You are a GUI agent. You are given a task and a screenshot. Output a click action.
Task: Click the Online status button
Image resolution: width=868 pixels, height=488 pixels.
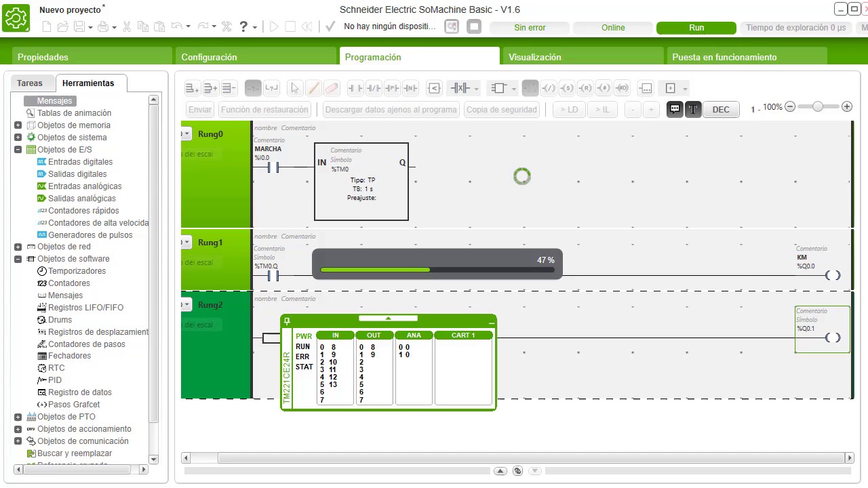click(613, 28)
